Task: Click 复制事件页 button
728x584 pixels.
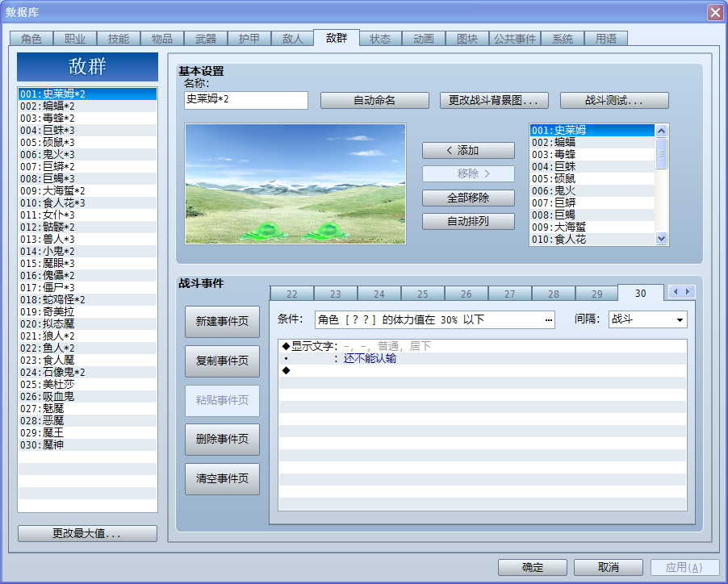Action: pos(222,361)
